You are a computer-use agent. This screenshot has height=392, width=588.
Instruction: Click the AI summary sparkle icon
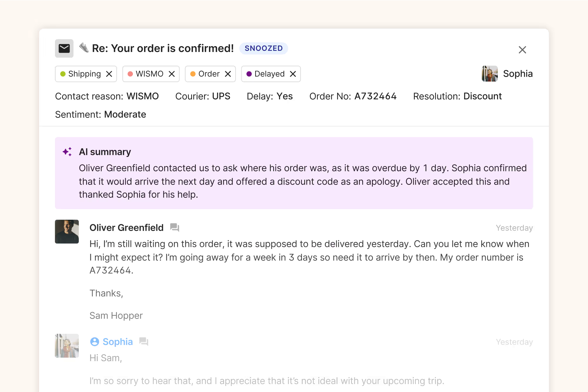67,152
